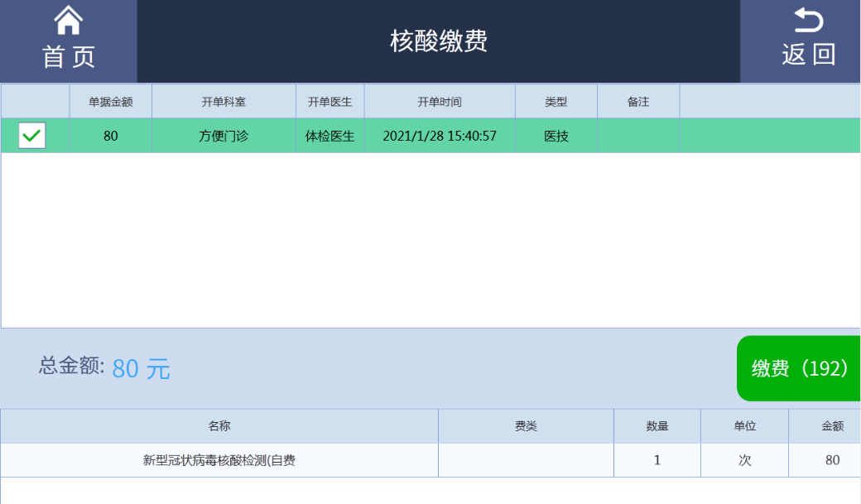The height and width of the screenshot is (504, 861).
Task: Click the home house icon
Action: 68,20
